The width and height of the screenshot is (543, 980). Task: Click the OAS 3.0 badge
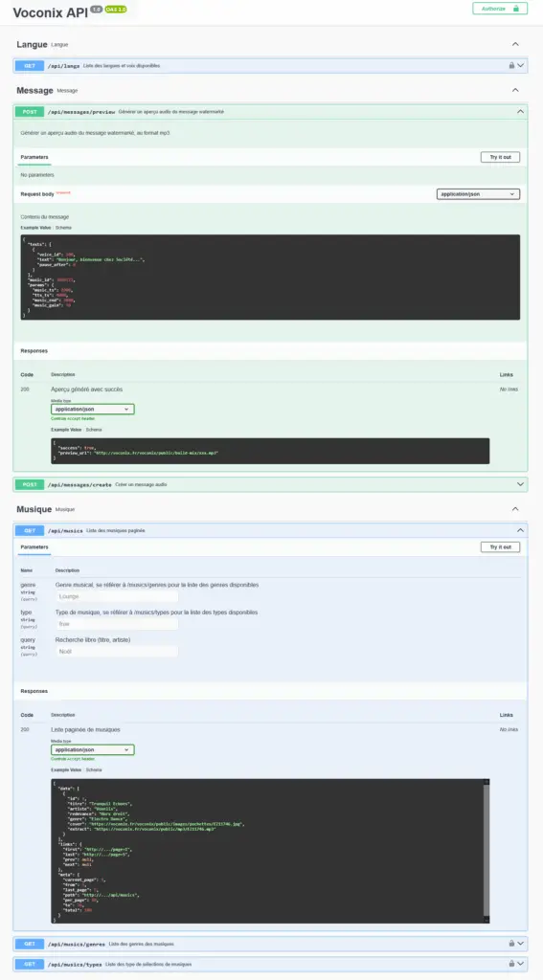coord(116,10)
